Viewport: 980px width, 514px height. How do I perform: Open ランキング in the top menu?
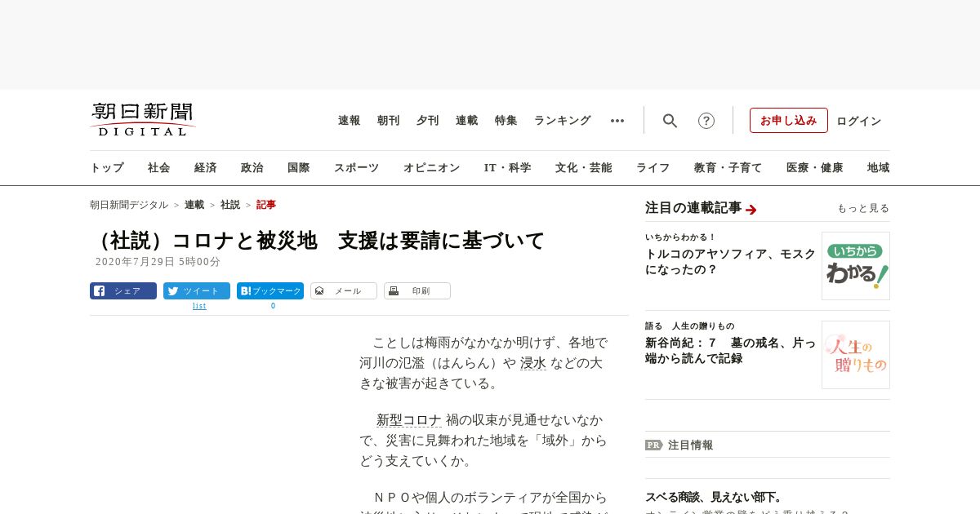pyautogui.click(x=563, y=121)
